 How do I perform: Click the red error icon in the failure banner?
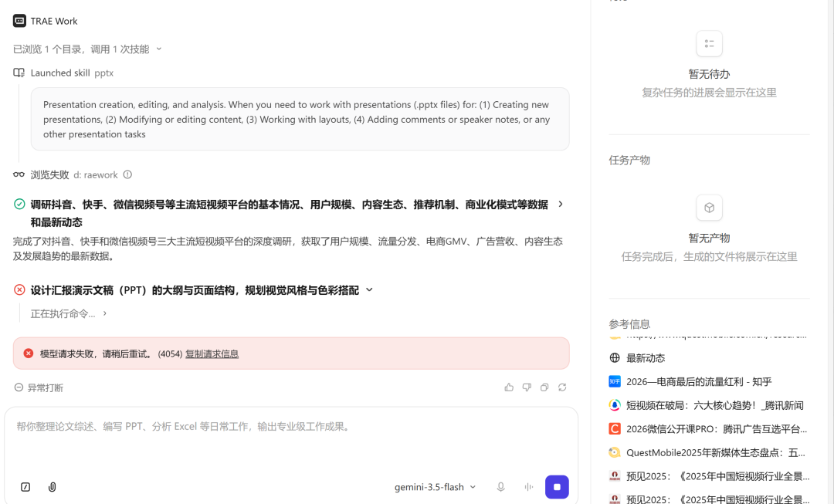(29, 353)
